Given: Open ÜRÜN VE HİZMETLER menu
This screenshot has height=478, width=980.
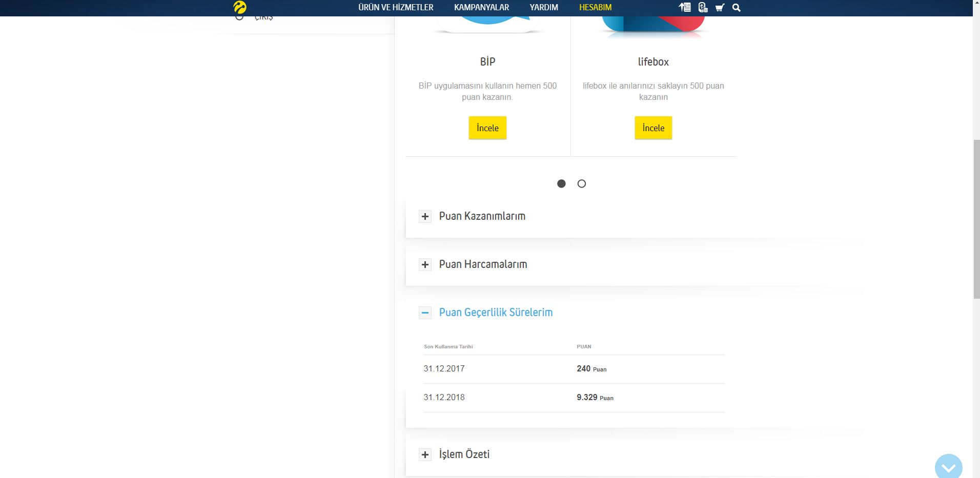Looking at the screenshot, I should click(x=396, y=8).
